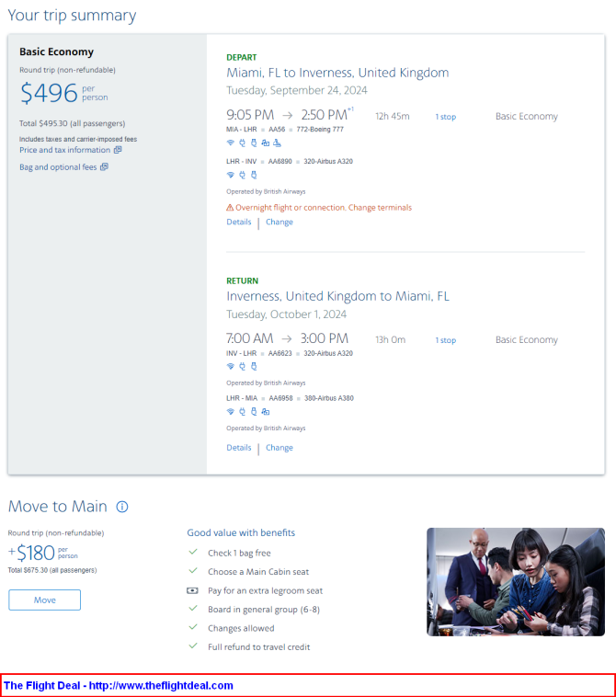Click the Wi-Fi icon for flight AA6623
Screen dimensions: 616x697
[231, 366]
